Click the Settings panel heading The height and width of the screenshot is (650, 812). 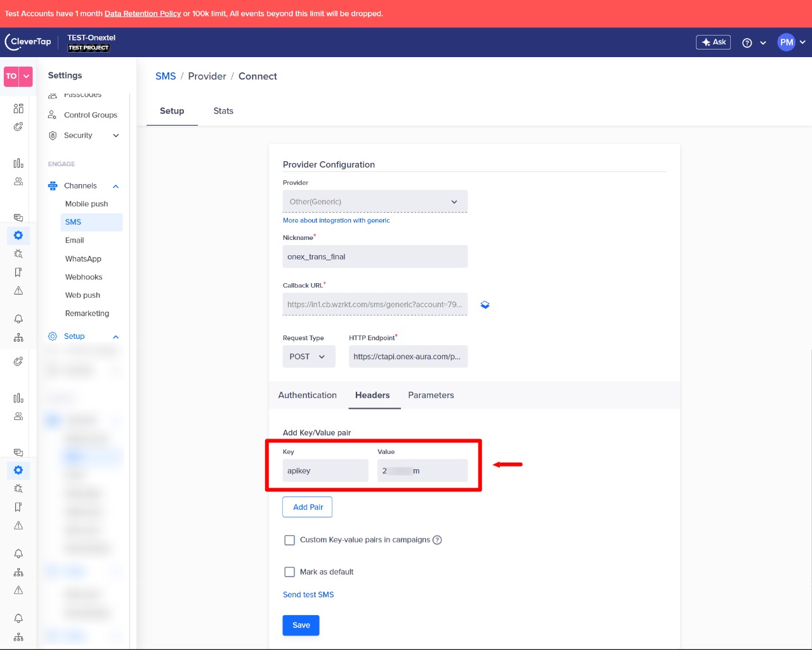click(x=65, y=76)
